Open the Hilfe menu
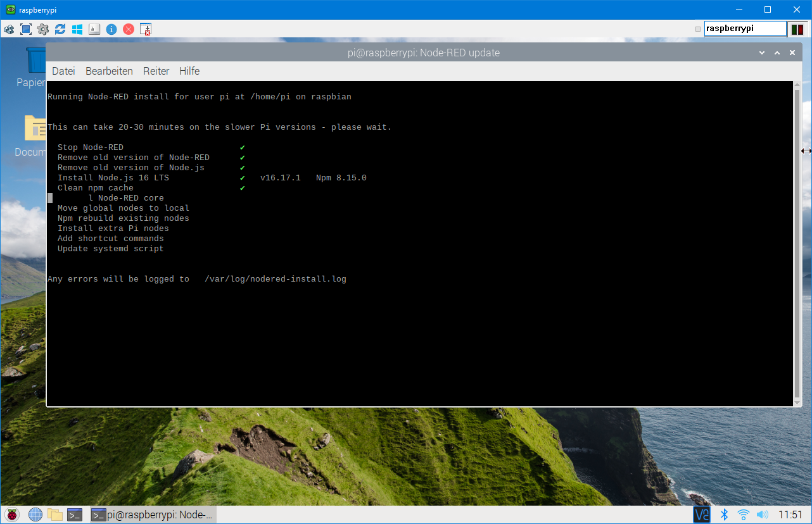The image size is (812, 524). [x=189, y=71]
